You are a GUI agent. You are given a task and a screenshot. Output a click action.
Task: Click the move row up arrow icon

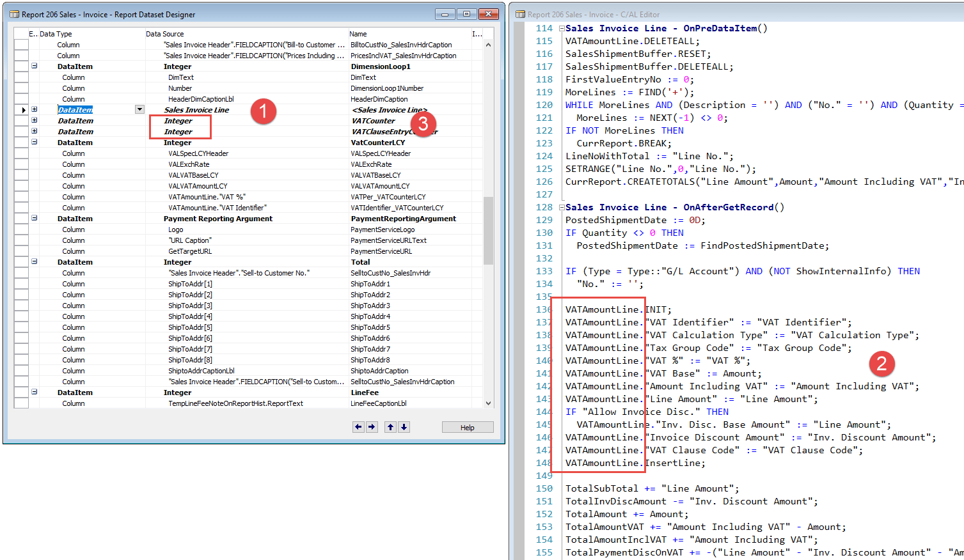pos(390,426)
